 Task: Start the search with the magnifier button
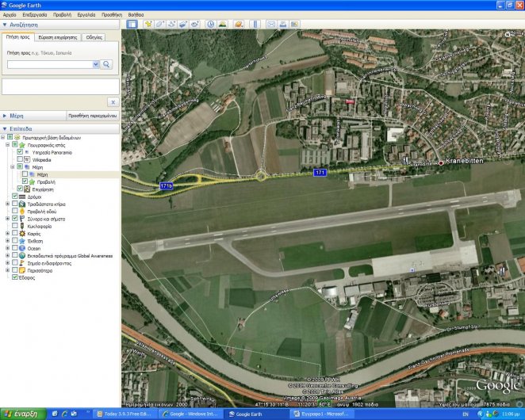106,64
